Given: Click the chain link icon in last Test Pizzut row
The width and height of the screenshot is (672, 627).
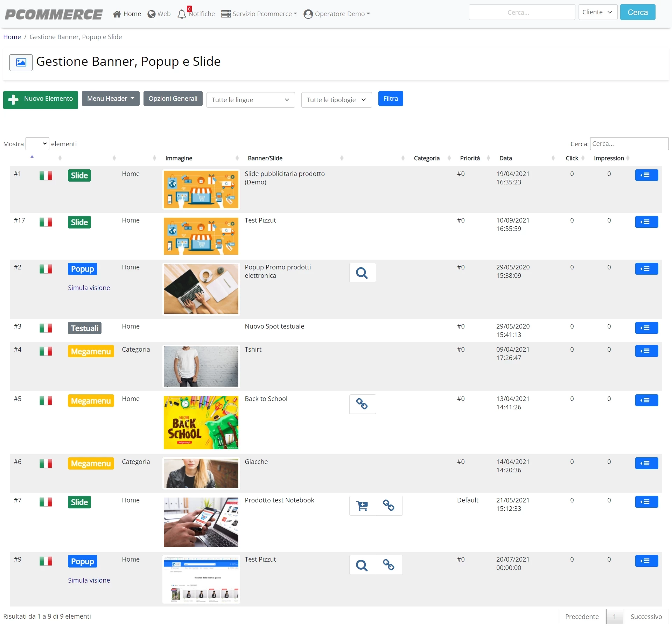Looking at the screenshot, I should click(389, 565).
